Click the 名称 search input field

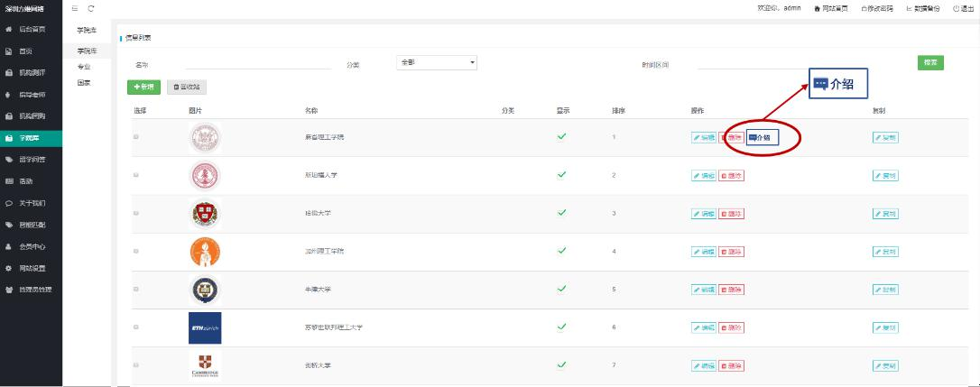[x=258, y=64]
